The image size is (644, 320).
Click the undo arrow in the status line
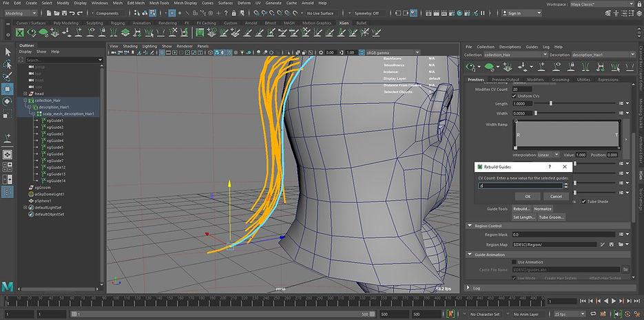[x=72, y=13]
